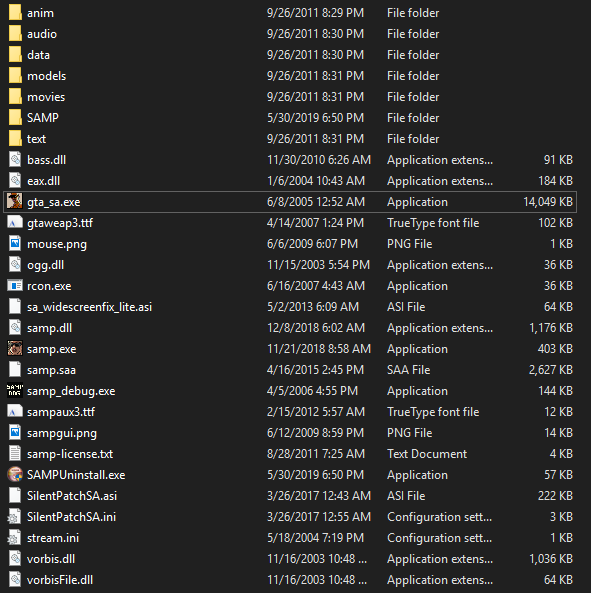Click the sampaux3.ttf font icon
Image resolution: width=591 pixels, height=593 pixels.
pyautogui.click(x=15, y=411)
